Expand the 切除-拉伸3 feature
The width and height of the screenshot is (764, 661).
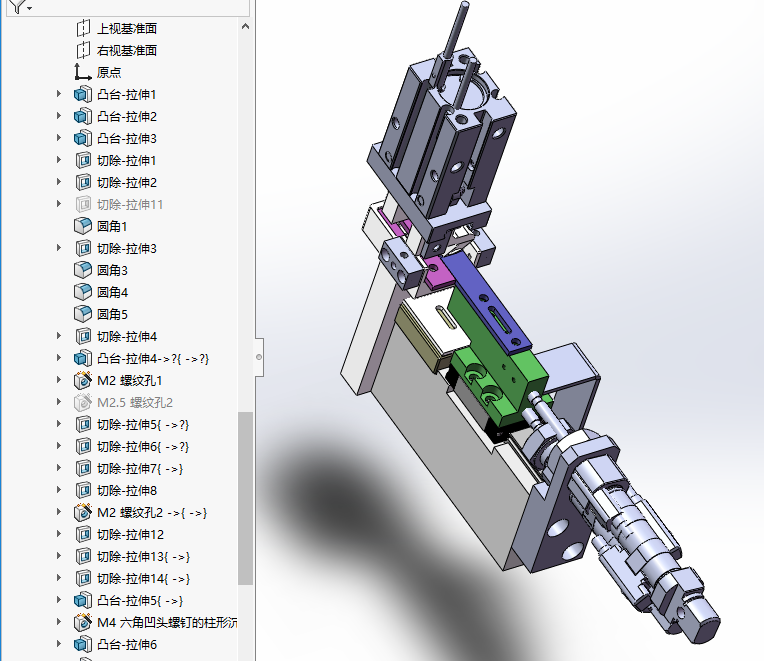click(59, 247)
